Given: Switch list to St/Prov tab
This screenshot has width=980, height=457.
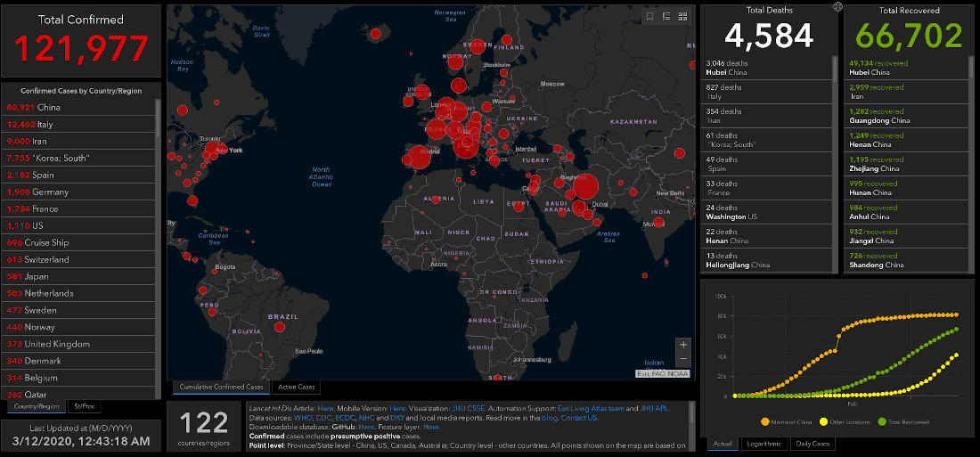Looking at the screenshot, I should coord(85,406).
